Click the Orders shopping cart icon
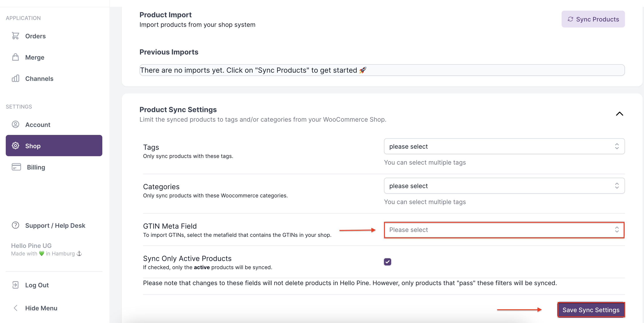This screenshot has width=644, height=323. pyautogui.click(x=16, y=36)
